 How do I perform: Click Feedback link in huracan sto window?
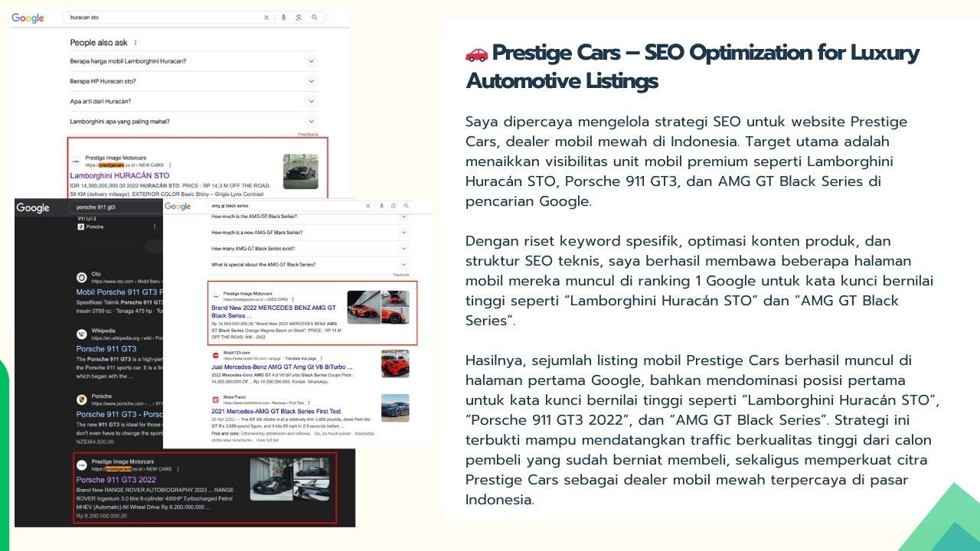point(308,135)
